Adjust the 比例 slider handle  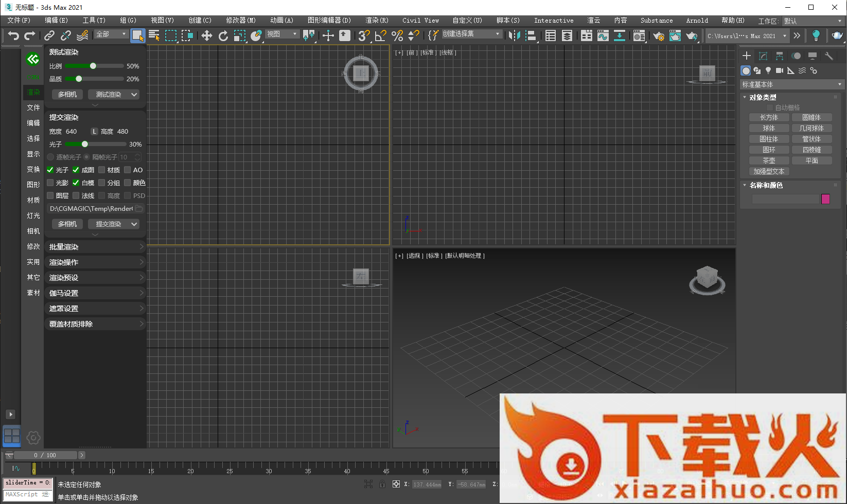[x=93, y=66]
